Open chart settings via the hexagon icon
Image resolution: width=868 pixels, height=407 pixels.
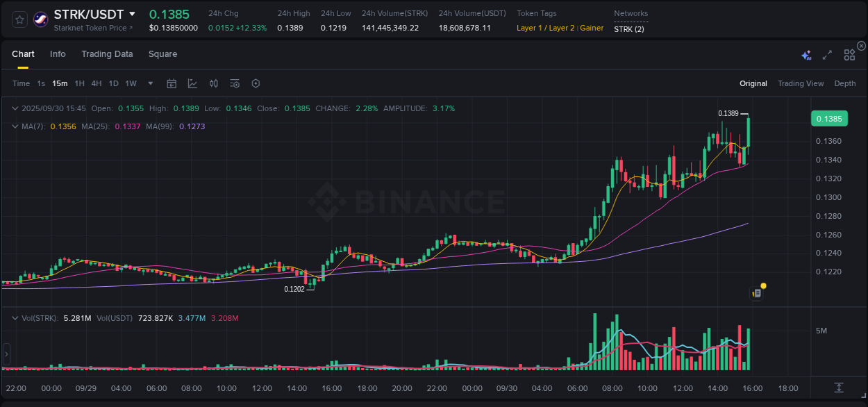tap(256, 83)
